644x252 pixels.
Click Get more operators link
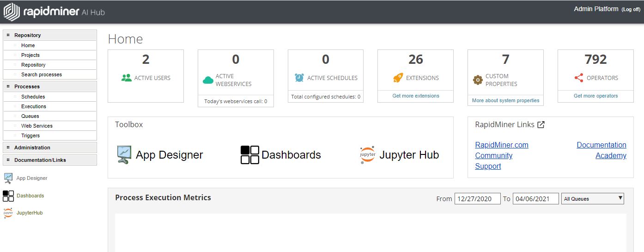tap(595, 96)
